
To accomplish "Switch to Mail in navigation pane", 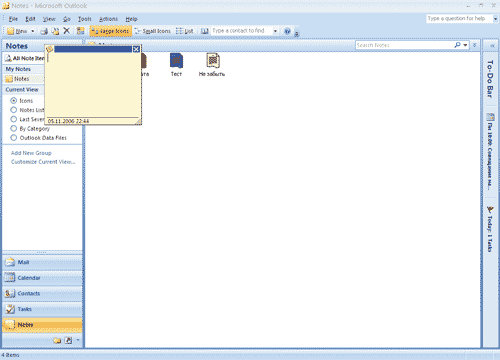I will pos(42,262).
